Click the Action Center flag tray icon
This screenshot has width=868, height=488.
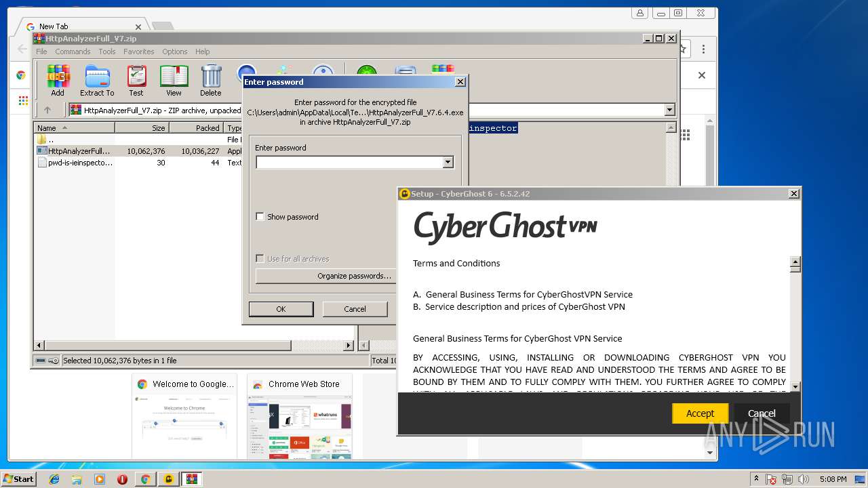772,479
